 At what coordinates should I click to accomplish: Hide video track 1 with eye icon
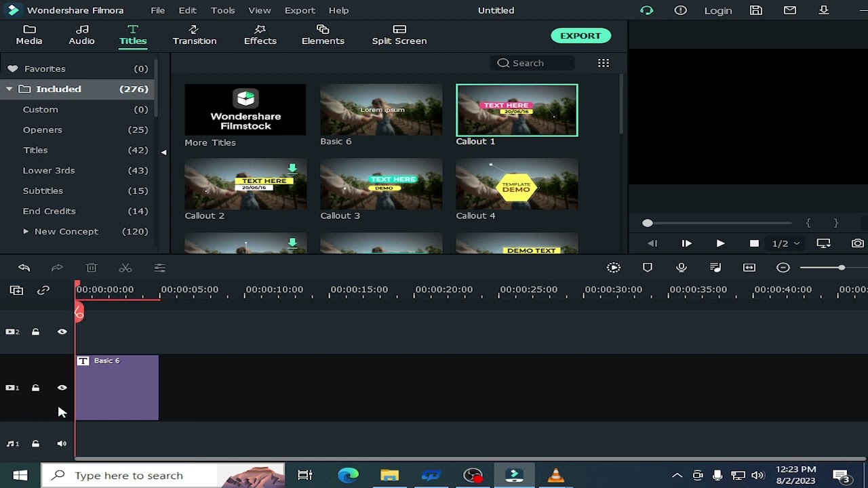62,388
